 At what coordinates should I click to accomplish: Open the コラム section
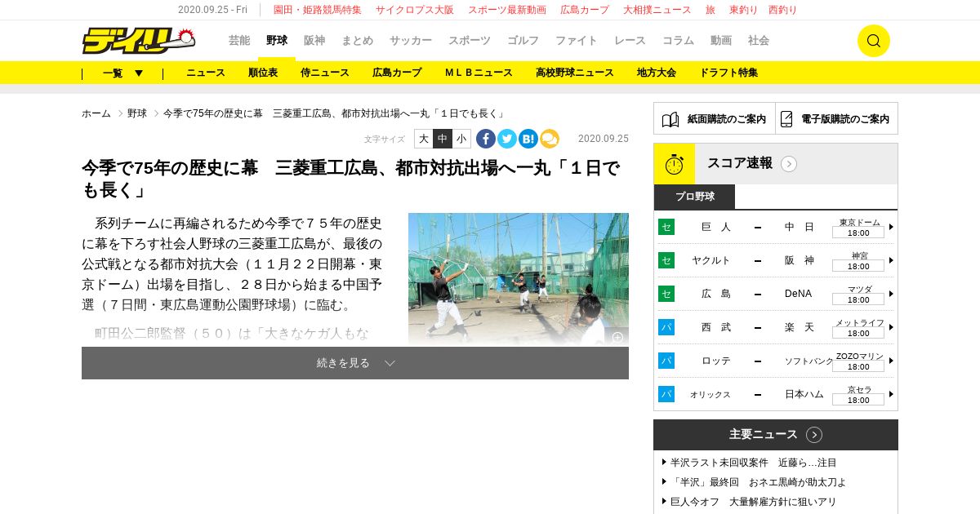pyautogui.click(x=678, y=41)
